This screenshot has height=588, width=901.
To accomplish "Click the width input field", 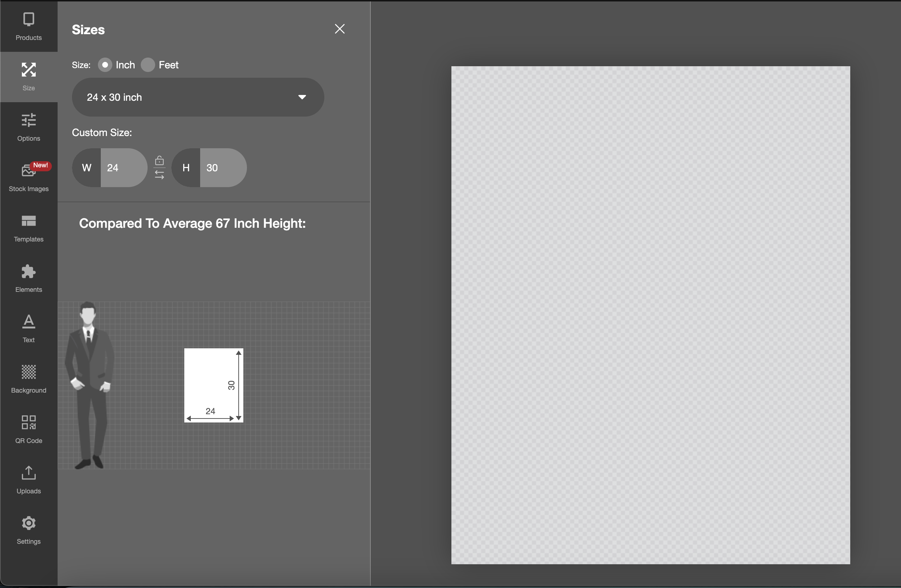I will (x=123, y=168).
